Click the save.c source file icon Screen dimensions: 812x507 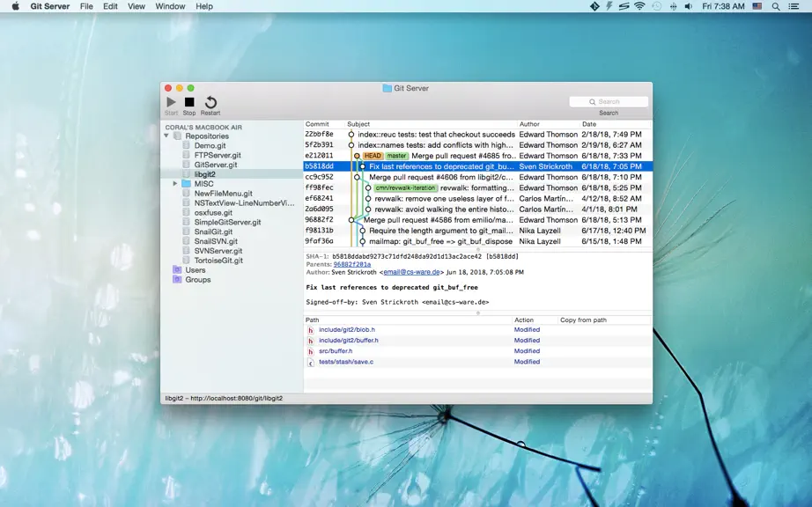point(311,362)
